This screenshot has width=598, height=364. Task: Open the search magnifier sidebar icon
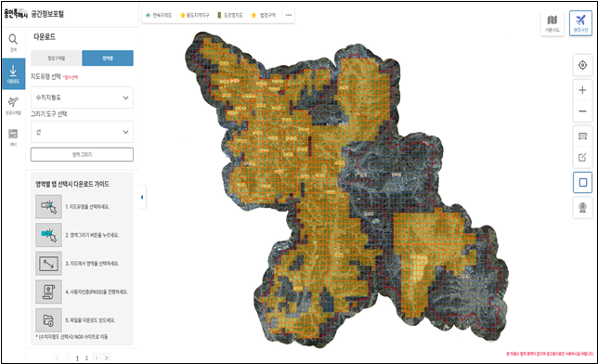[13, 43]
